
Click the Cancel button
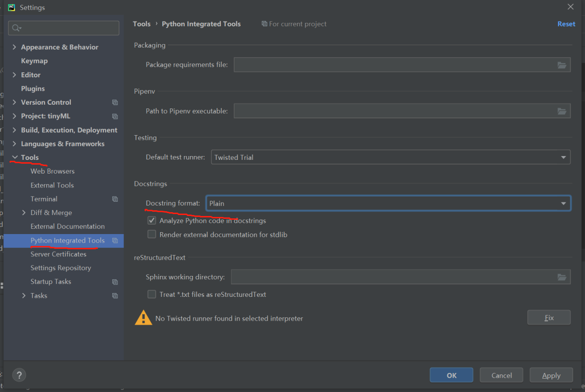pos(501,375)
